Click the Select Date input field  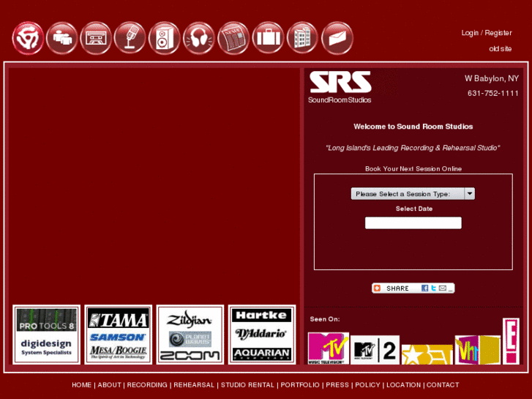[413, 223]
